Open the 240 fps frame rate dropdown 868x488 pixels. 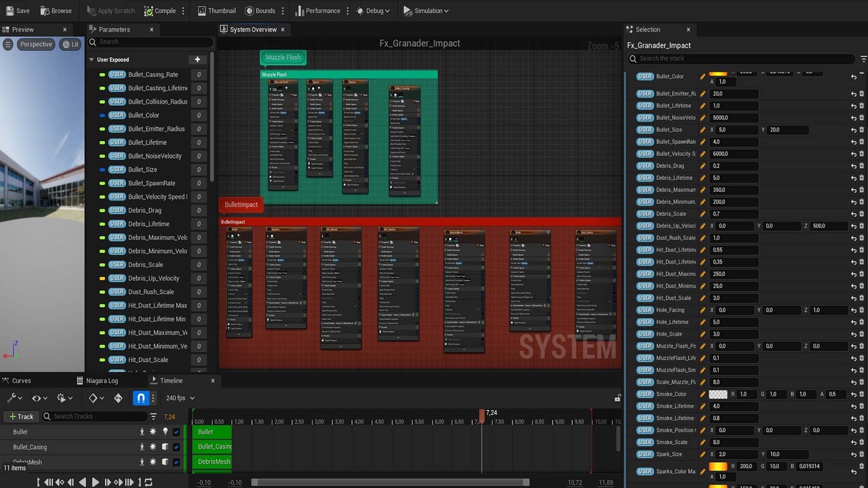point(180,398)
